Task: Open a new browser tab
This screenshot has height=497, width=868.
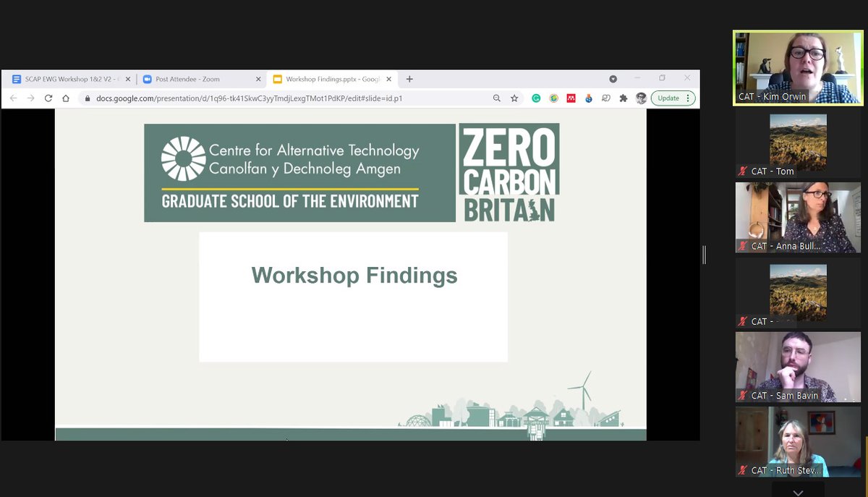Action: point(409,79)
